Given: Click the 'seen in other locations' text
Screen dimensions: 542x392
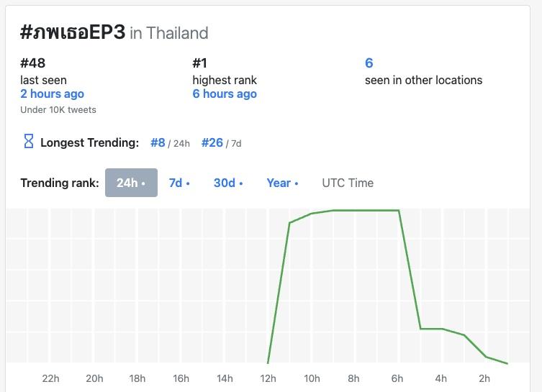Looking at the screenshot, I should (423, 80).
